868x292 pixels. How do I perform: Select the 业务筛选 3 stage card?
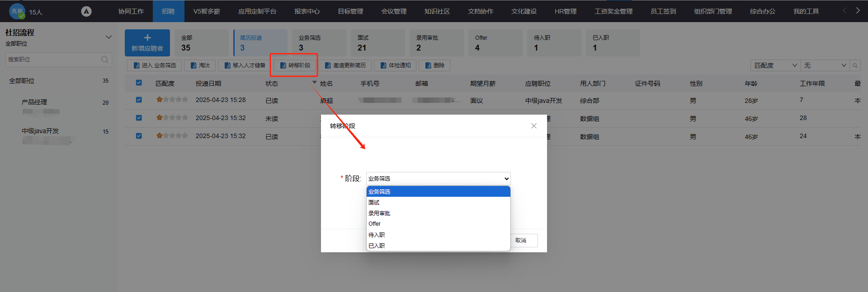click(x=319, y=43)
